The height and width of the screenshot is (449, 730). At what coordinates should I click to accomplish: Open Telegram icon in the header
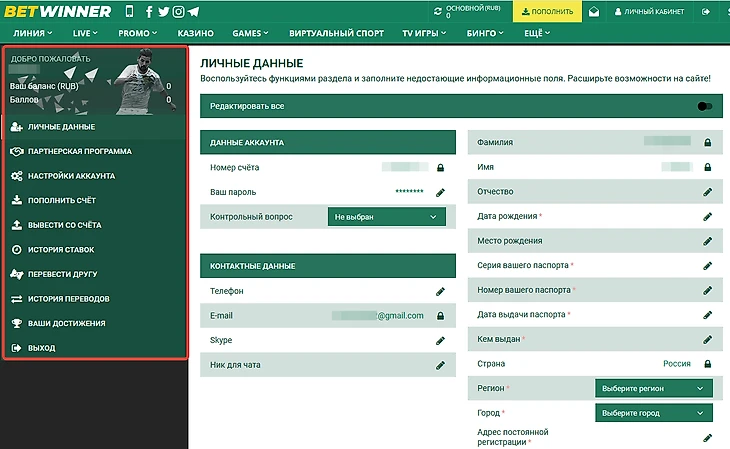(192, 12)
